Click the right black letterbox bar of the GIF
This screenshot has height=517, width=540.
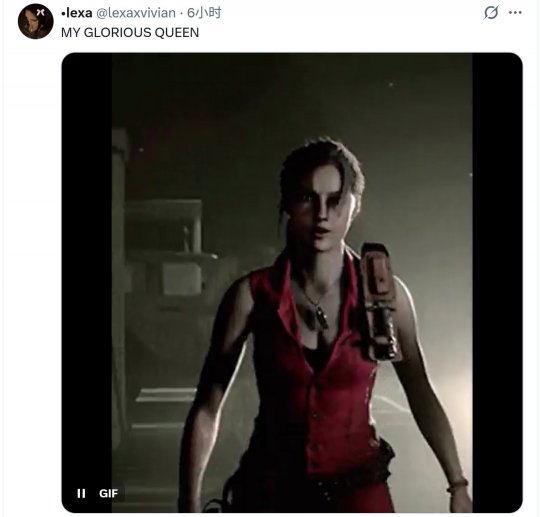pos(497,282)
